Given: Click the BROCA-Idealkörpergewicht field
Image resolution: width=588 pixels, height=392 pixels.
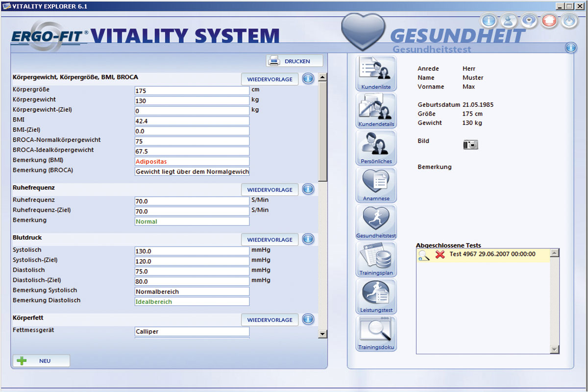Looking at the screenshot, I should (192, 151).
